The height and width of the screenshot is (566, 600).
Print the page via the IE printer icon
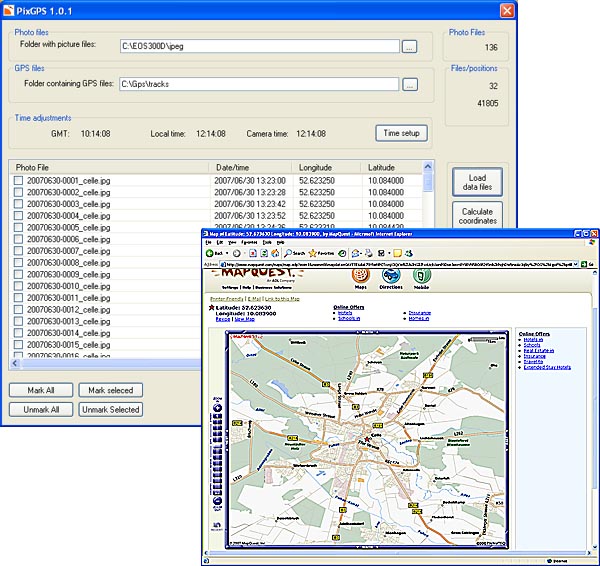point(368,253)
